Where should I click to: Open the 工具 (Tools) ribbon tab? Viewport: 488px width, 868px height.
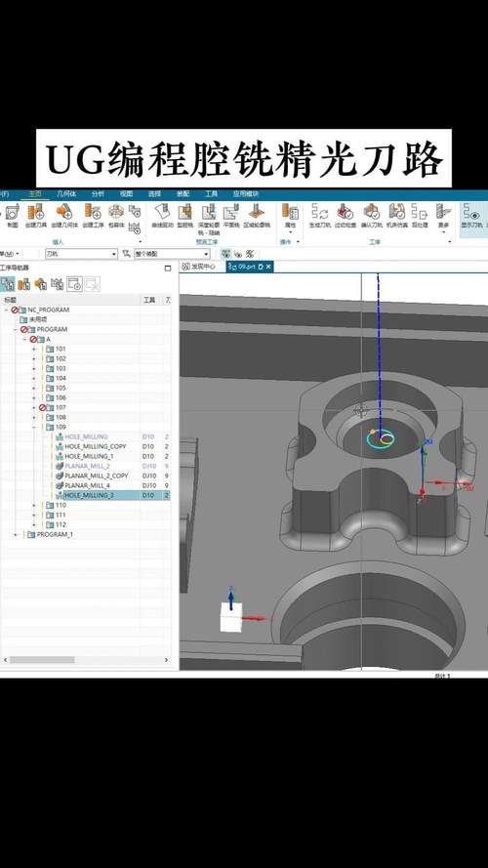click(x=212, y=194)
